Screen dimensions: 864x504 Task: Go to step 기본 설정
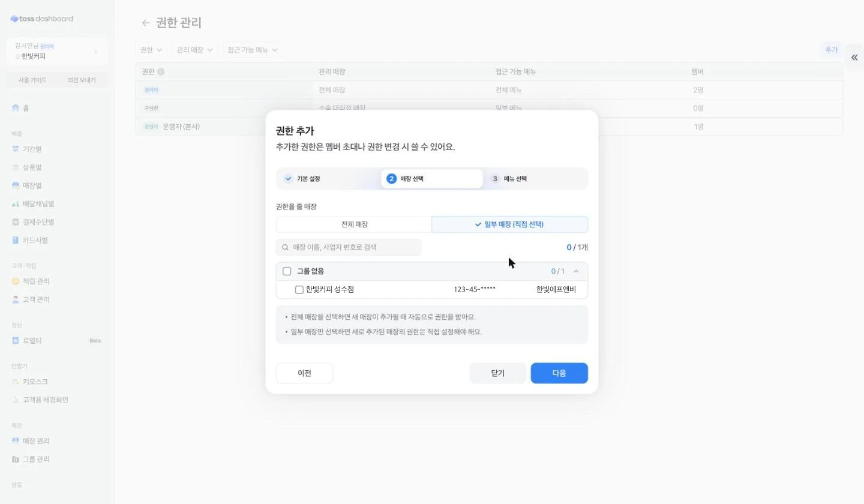[x=328, y=179]
